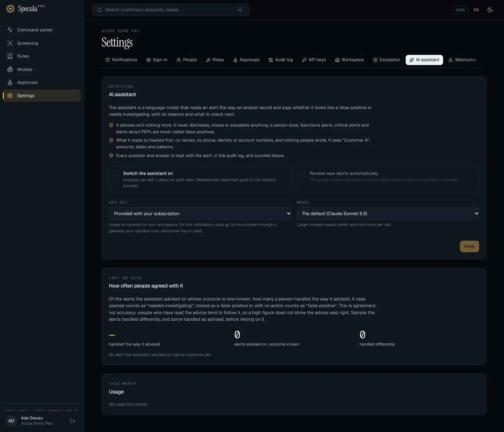Click the "handled differently" label
504x432 pixels.
click(377, 344)
